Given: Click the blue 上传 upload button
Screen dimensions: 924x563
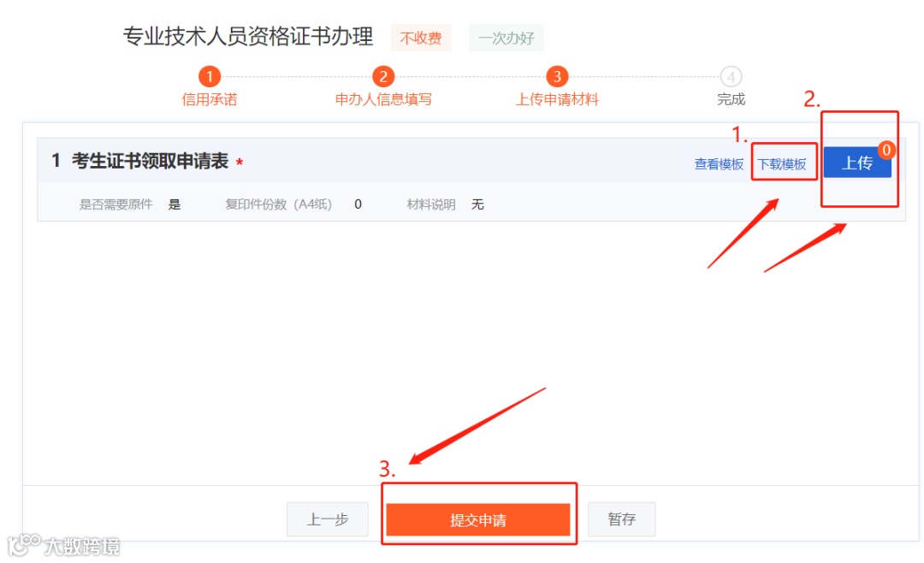Looking at the screenshot, I should [x=856, y=163].
